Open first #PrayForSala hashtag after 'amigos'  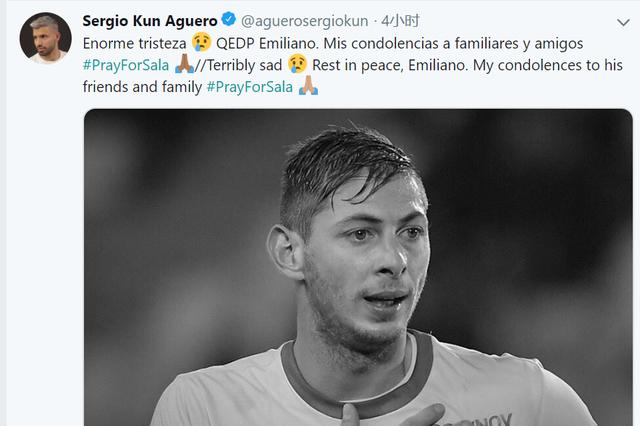tap(126, 65)
